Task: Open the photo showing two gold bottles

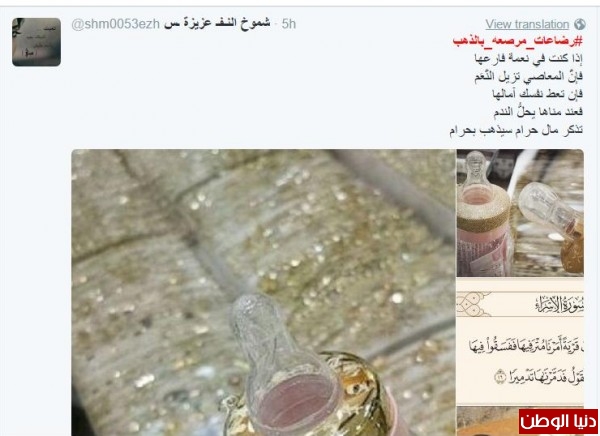Action: pos(520,213)
